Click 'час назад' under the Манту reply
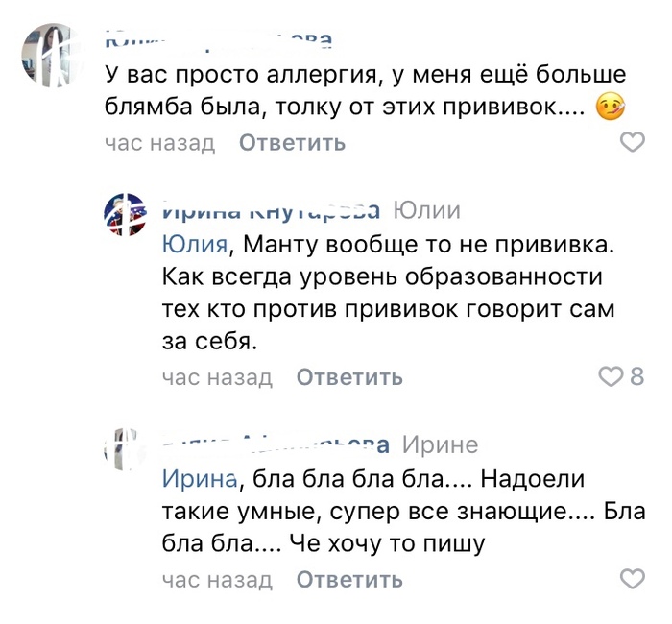The width and height of the screenshot is (672, 624). (217, 377)
